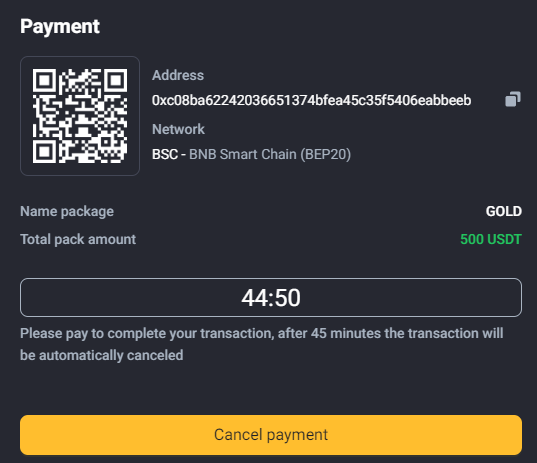Click the Payment heading
This screenshot has height=463, width=537.
click(60, 27)
